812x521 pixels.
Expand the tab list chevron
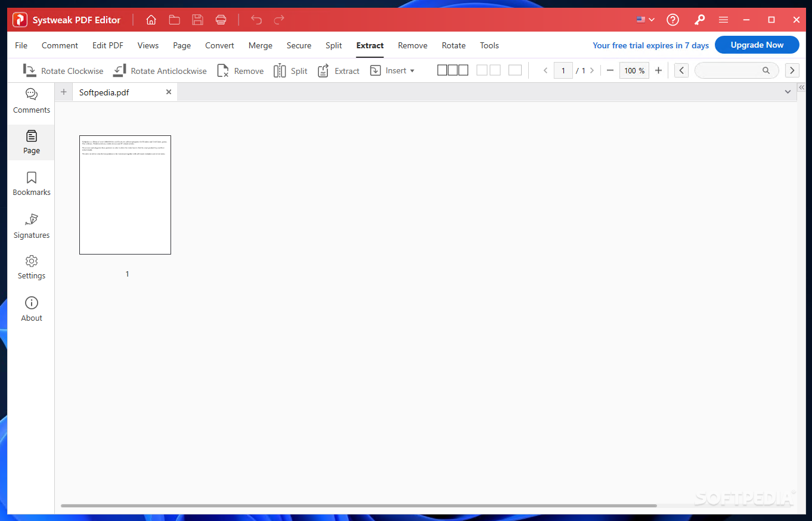tap(788, 92)
